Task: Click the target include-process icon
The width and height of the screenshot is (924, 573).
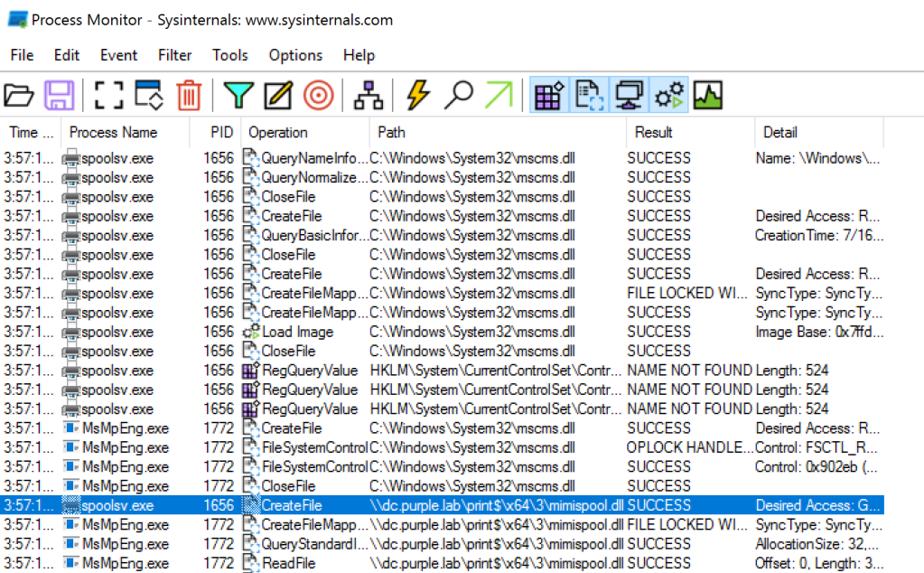Action: point(319,95)
